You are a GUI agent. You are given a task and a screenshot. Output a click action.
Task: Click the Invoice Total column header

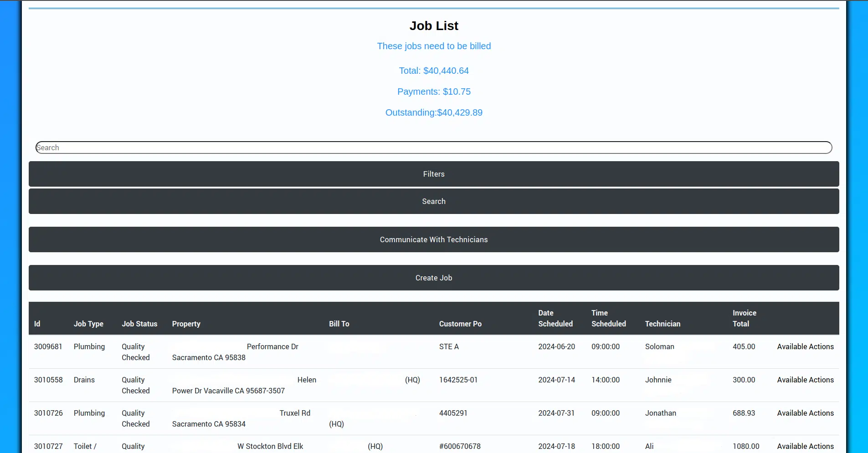pos(744,318)
